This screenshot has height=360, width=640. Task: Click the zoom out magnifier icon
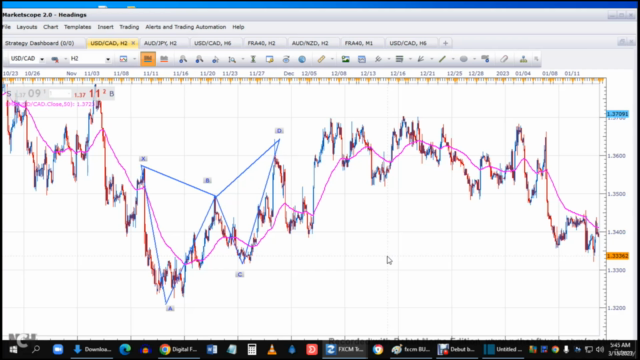pos(199,59)
